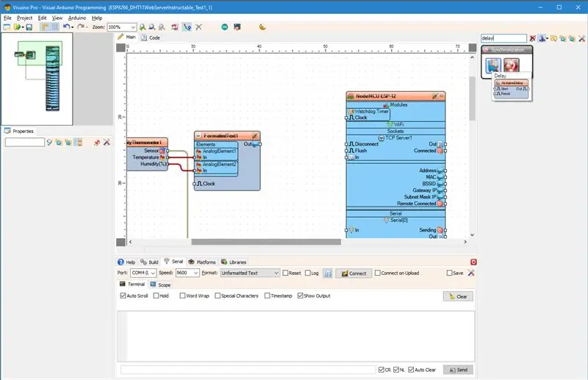This screenshot has height=380, width=588.
Task: Toggle the grid display toolbar icon
Action: 55,27
